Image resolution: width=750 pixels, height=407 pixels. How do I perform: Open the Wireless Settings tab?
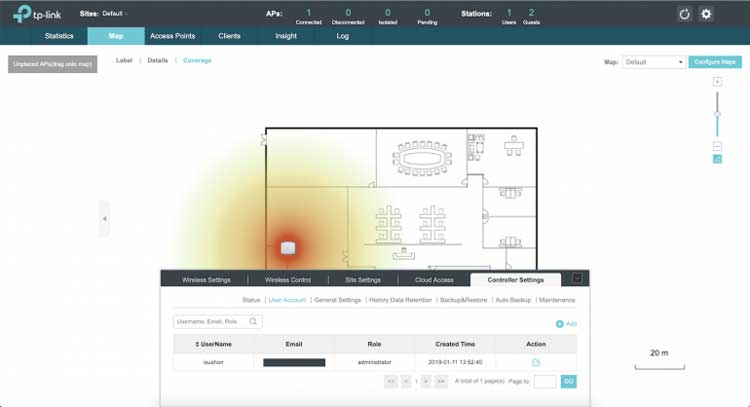204,280
